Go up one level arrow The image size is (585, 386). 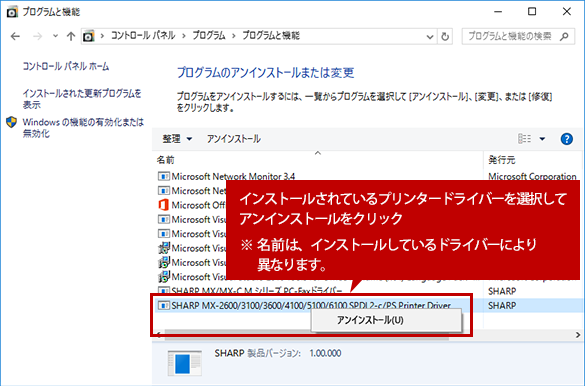click(x=71, y=36)
